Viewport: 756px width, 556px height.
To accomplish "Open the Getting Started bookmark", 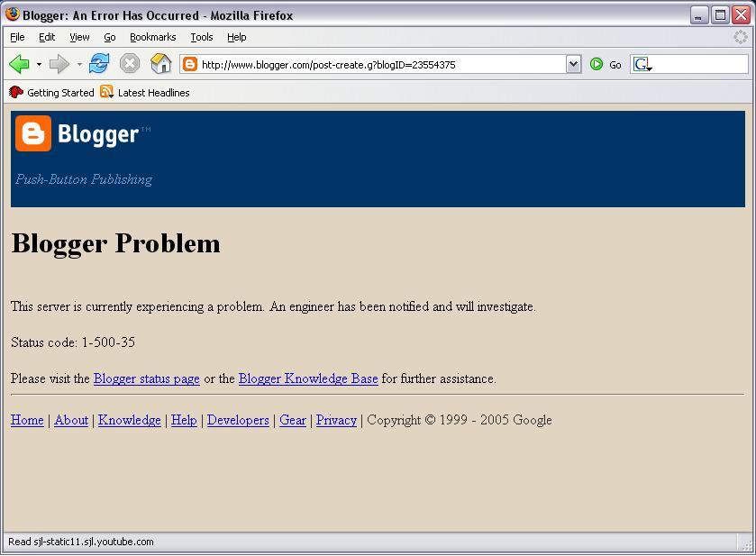I will coord(51,93).
